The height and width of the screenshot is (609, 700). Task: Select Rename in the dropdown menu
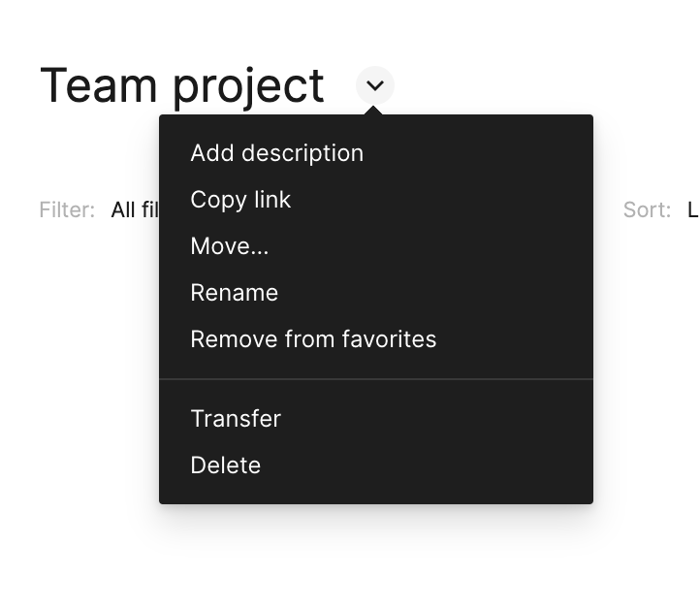pyautogui.click(x=234, y=293)
